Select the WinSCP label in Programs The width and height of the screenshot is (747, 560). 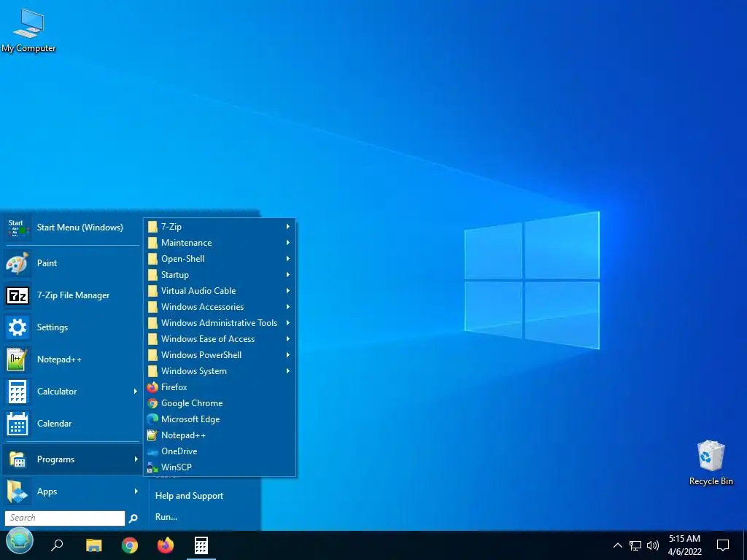tap(177, 467)
